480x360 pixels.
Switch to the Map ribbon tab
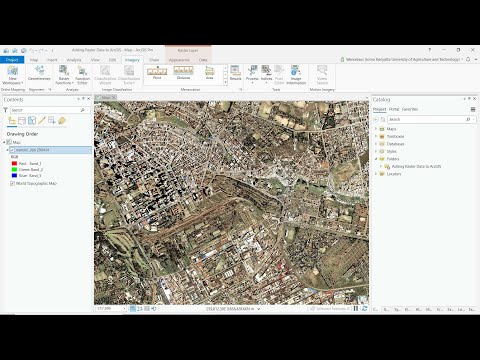[34, 60]
